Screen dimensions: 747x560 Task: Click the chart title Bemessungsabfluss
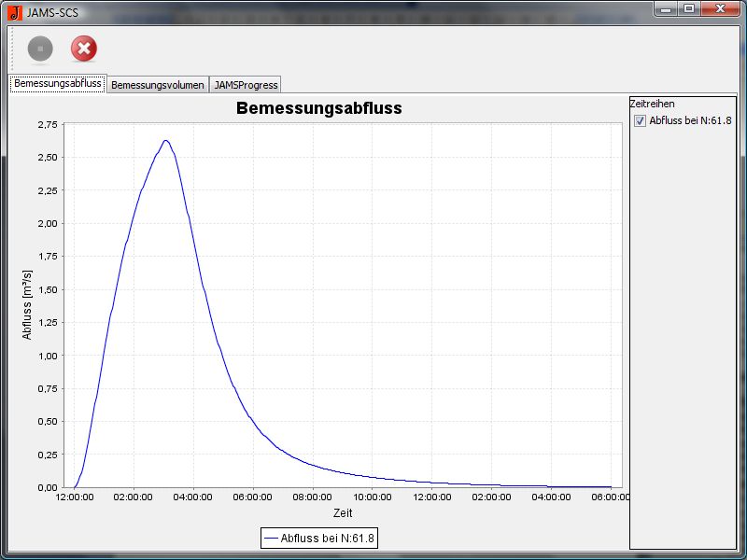click(319, 108)
